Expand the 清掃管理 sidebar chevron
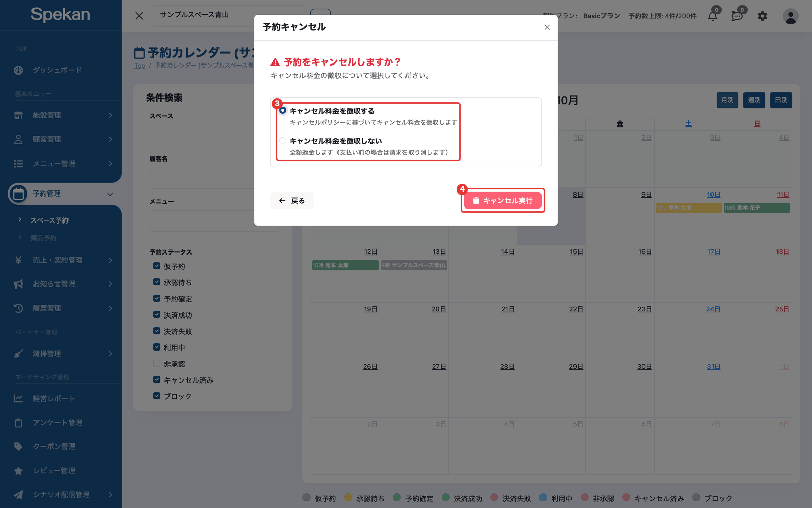This screenshot has width=812, height=508. tap(110, 354)
